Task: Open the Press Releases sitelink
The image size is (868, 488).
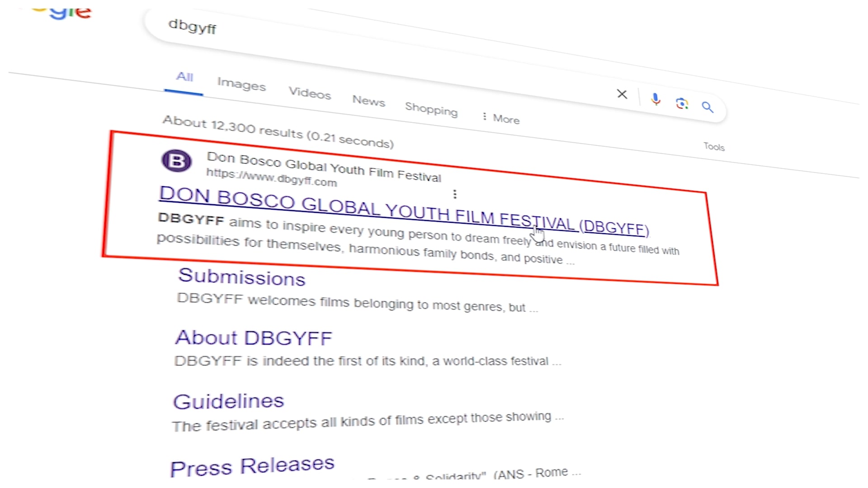Action: pyautogui.click(x=252, y=466)
